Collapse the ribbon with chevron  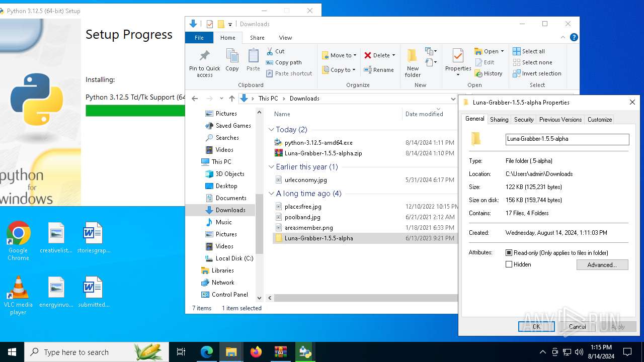563,38
